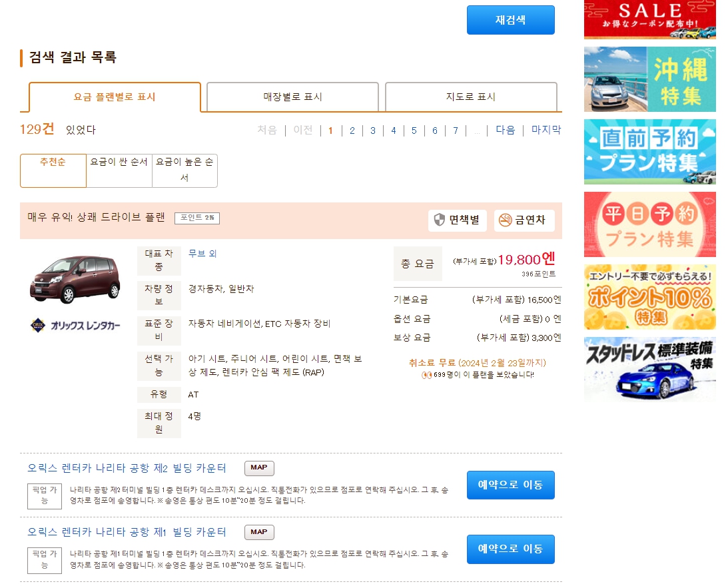Open 오릭스 렌터카 나리타 공항 제2 빌딩 카운터 link
This screenshot has width=728, height=586.
(x=127, y=468)
